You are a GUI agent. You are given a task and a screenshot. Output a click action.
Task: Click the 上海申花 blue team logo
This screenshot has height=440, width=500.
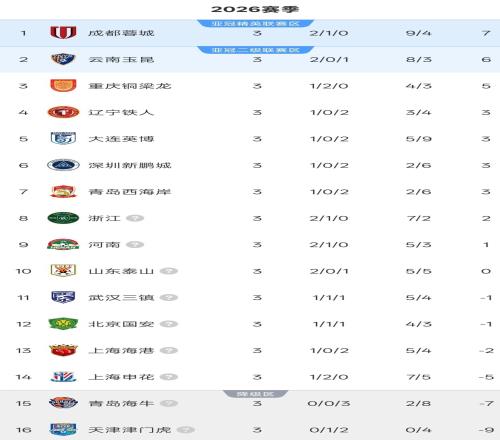63,377
